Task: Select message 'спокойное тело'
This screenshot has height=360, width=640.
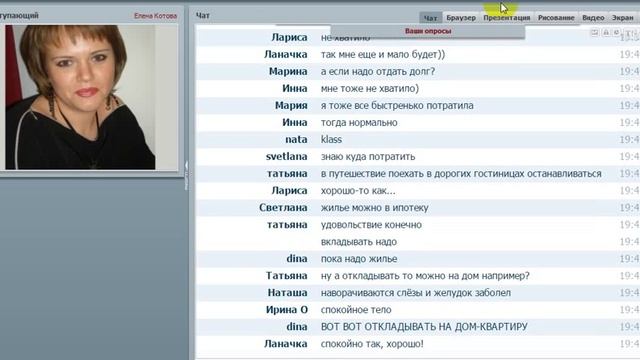Action: (x=356, y=310)
